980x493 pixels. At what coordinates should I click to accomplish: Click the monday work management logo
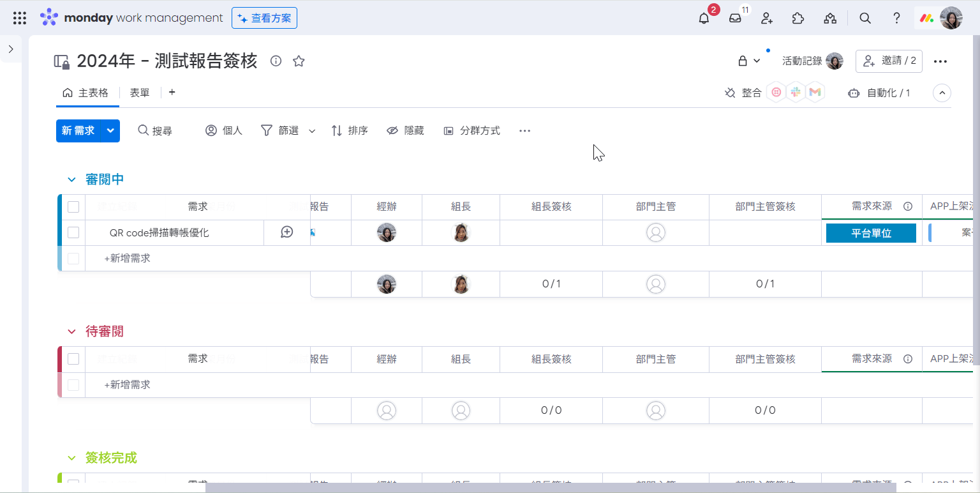tap(131, 18)
